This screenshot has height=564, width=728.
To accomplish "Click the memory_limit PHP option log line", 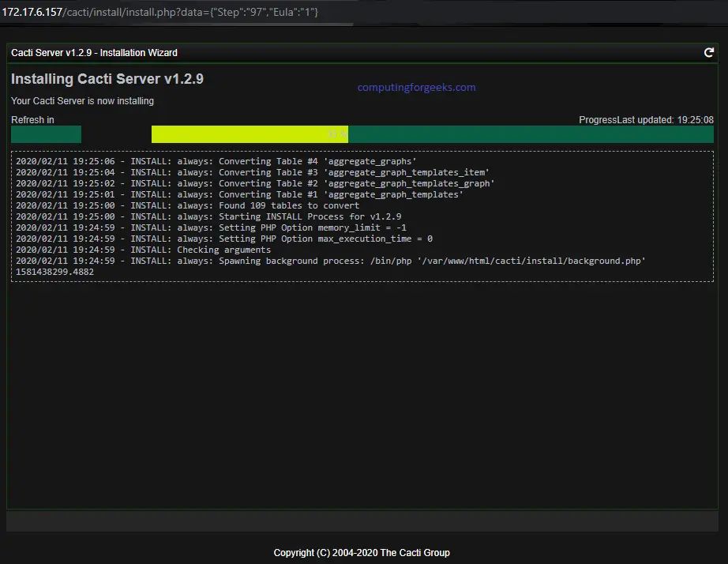I will [212, 227].
